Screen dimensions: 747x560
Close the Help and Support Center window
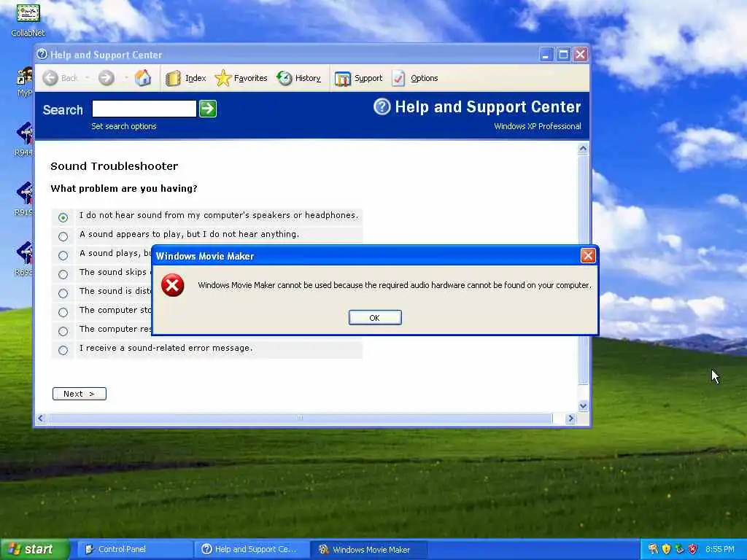coord(580,54)
